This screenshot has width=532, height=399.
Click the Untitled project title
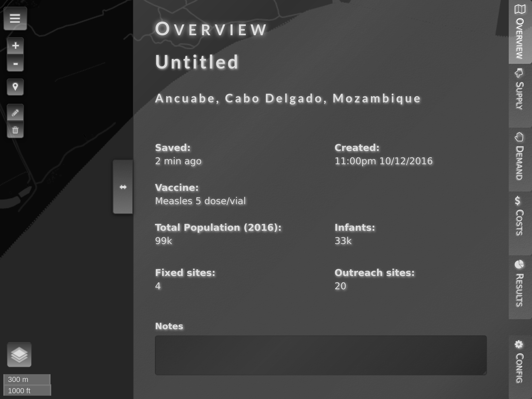(x=197, y=62)
